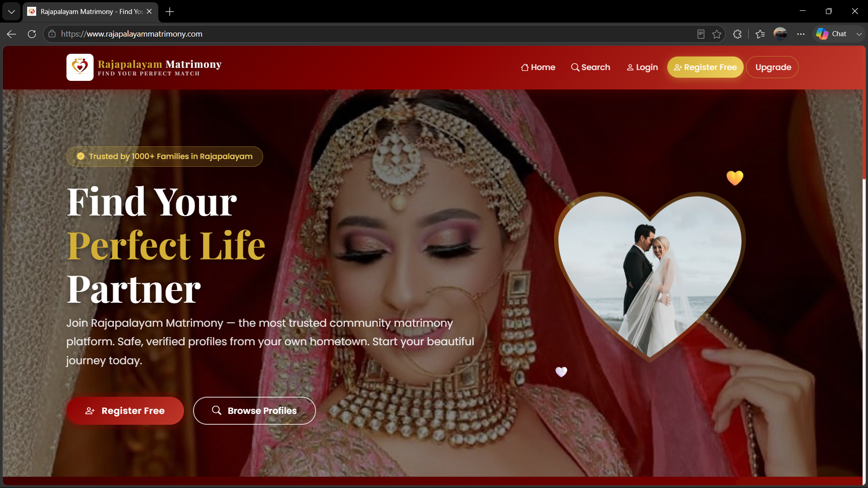Click the red Register Free hero button
This screenshot has height=488, width=868.
(x=125, y=411)
